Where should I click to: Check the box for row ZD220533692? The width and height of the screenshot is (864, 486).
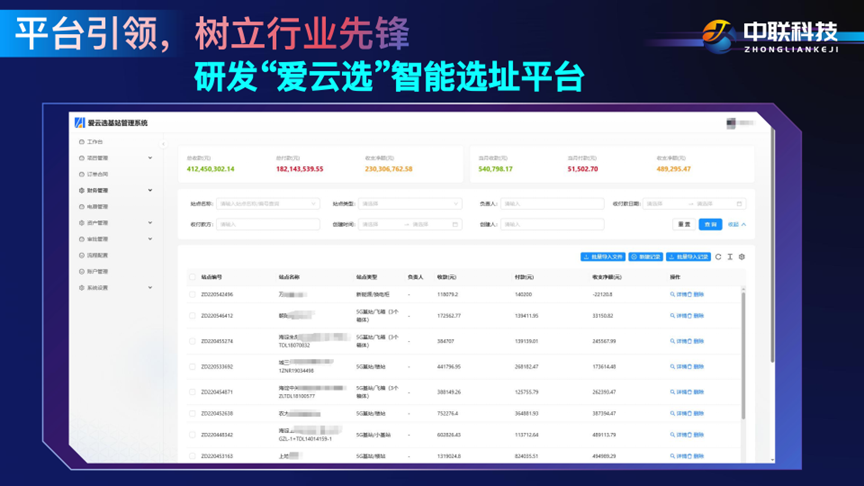pyautogui.click(x=192, y=366)
